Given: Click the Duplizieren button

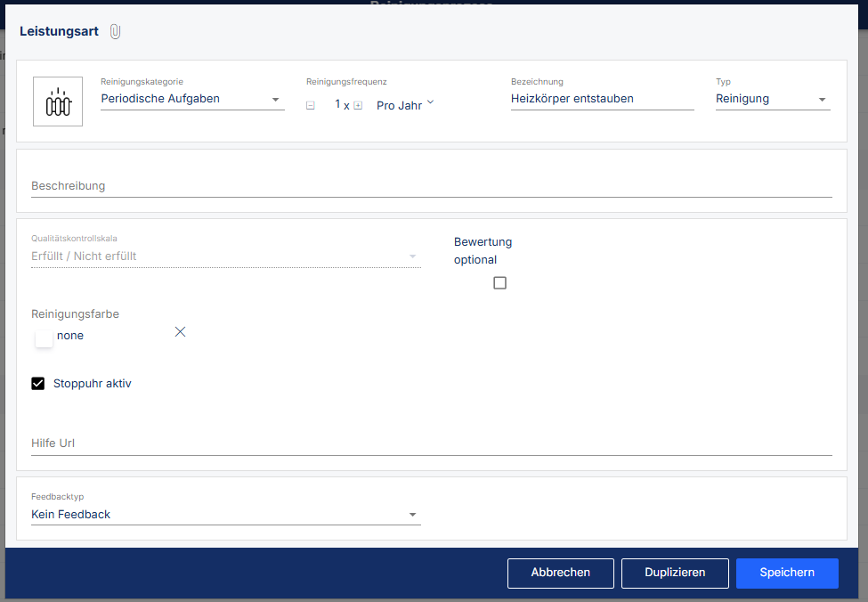Looking at the screenshot, I should pyautogui.click(x=675, y=573).
